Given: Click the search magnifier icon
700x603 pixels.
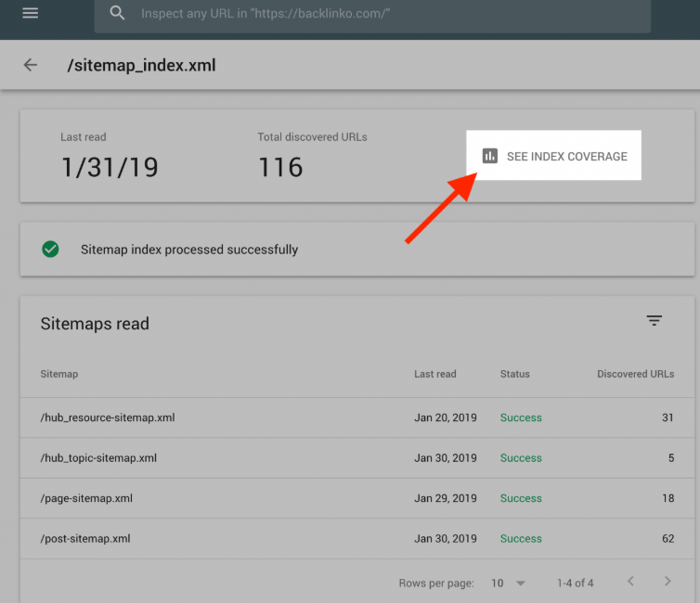Looking at the screenshot, I should point(117,13).
